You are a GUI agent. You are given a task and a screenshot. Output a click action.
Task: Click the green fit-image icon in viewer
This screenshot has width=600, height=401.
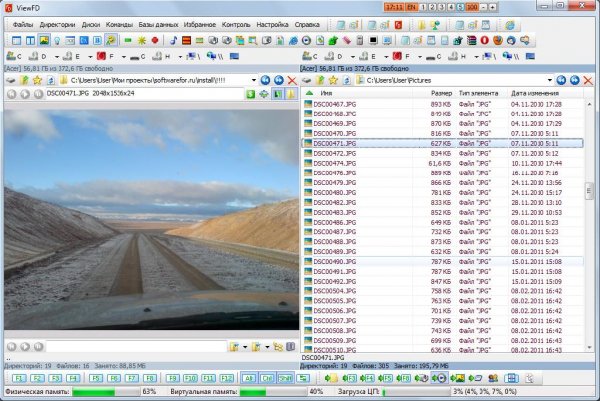click(x=264, y=94)
